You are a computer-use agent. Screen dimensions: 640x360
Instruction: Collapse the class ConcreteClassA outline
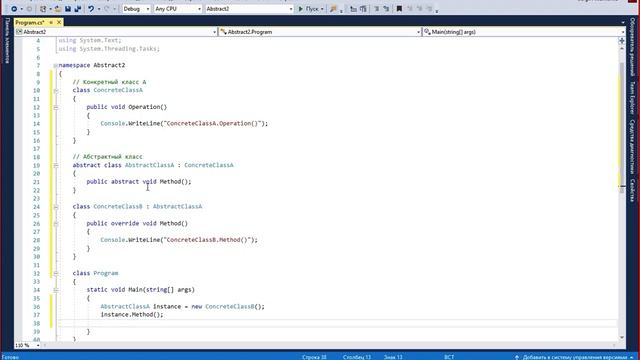[x=56, y=91]
